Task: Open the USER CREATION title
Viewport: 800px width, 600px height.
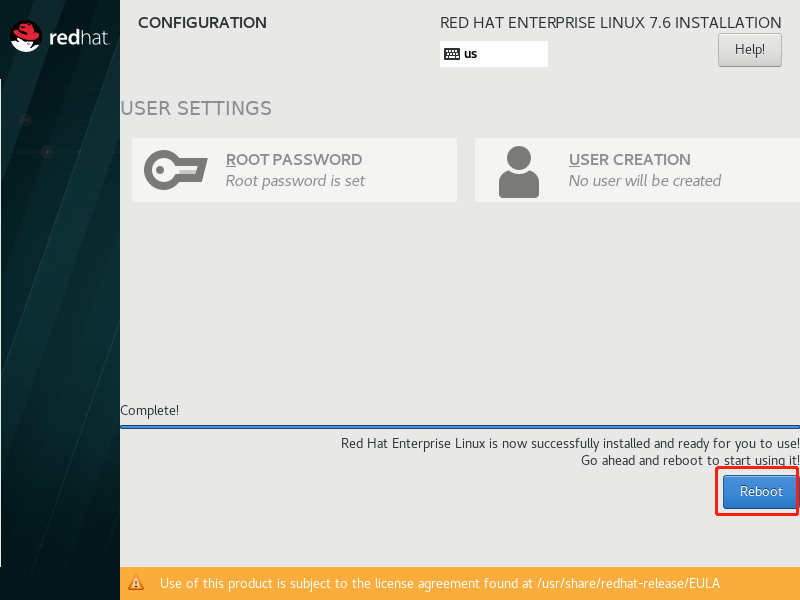Action: (630, 160)
